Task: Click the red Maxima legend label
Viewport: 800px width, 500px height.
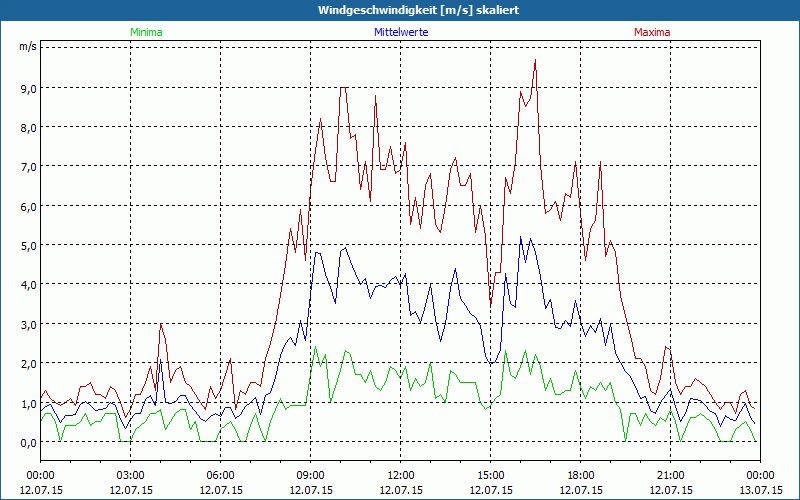Action: click(652, 32)
